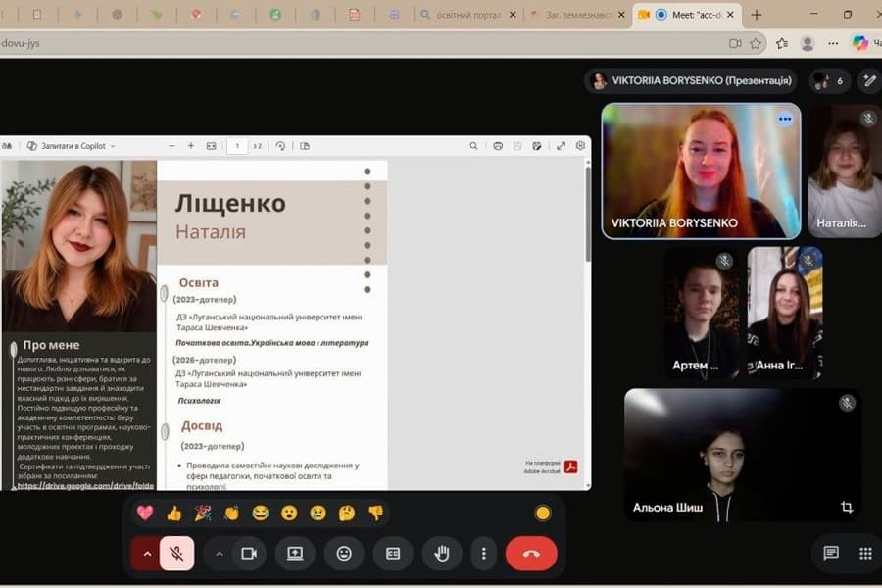This screenshot has width=882, height=588.
Task: Expand audio settings red chevron
Action: pos(147,554)
